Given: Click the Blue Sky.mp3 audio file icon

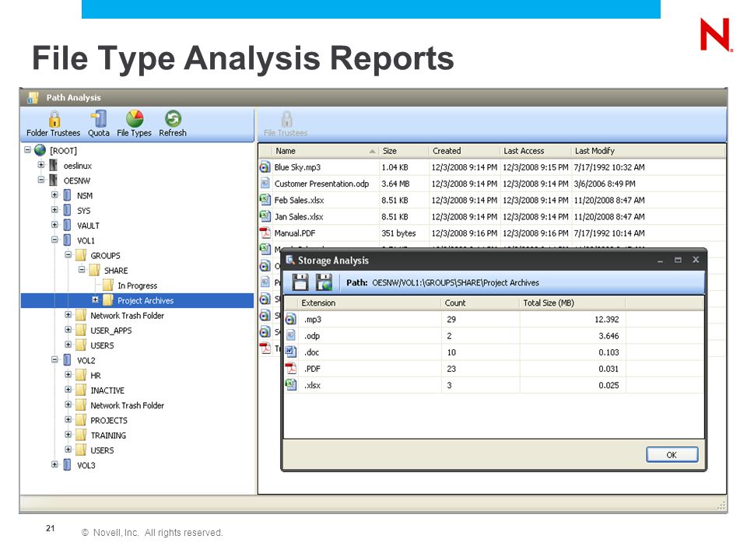Looking at the screenshot, I should click(265, 167).
